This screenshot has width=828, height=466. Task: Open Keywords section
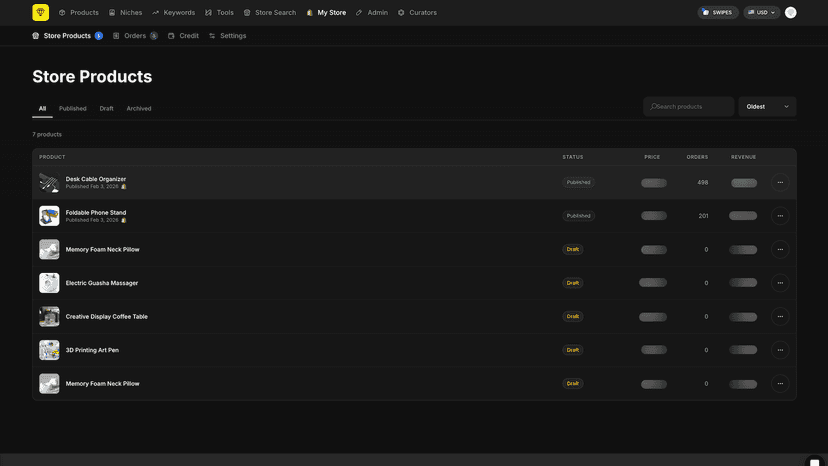coord(174,13)
